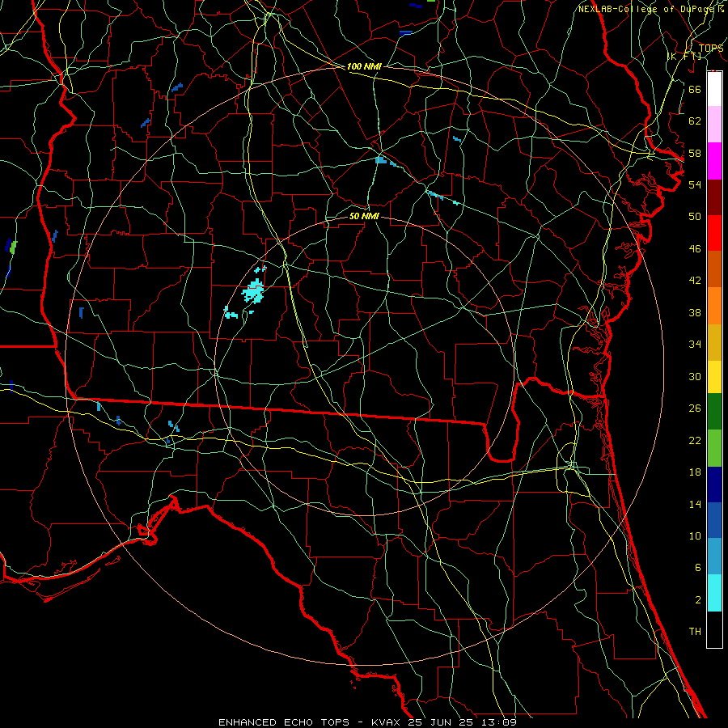This screenshot has width=728, height=728.
Task: Click the light green 22 kft swatch
Action: tap(714, 448)
